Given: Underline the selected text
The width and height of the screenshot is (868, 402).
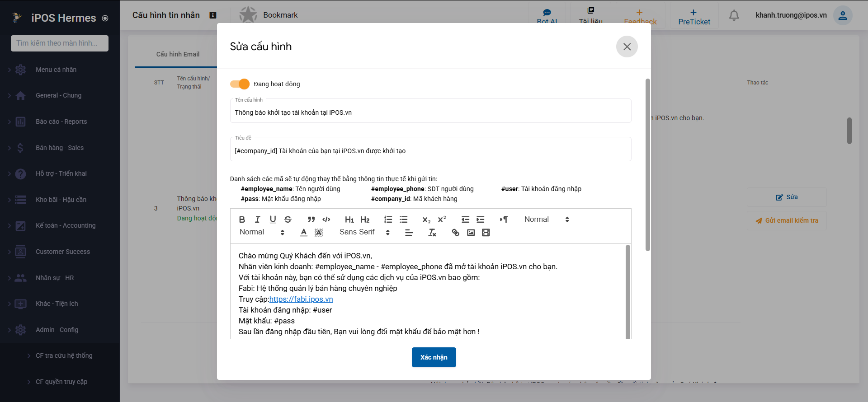Looking at the screenshot, I should (273, 220).
